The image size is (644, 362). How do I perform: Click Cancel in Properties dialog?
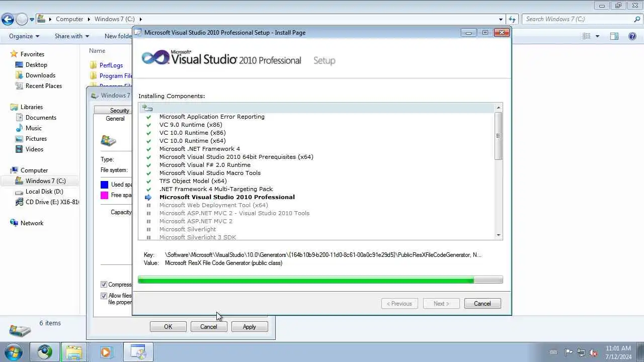click(x=208, y=327)
